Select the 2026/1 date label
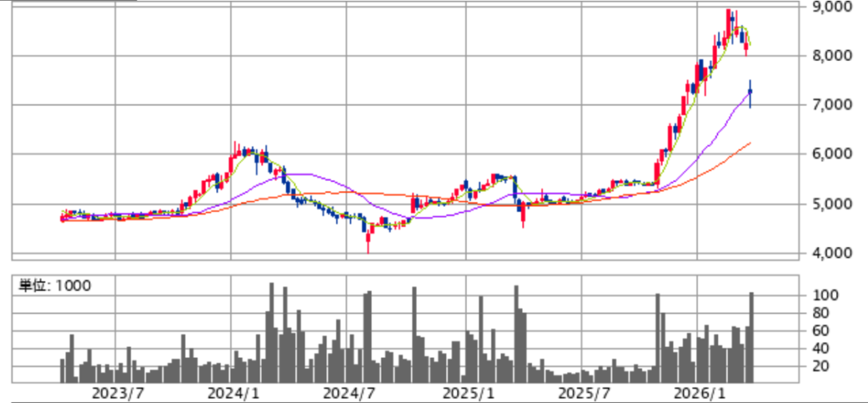This screenshot has height=403, width=868. pos(698,393)
